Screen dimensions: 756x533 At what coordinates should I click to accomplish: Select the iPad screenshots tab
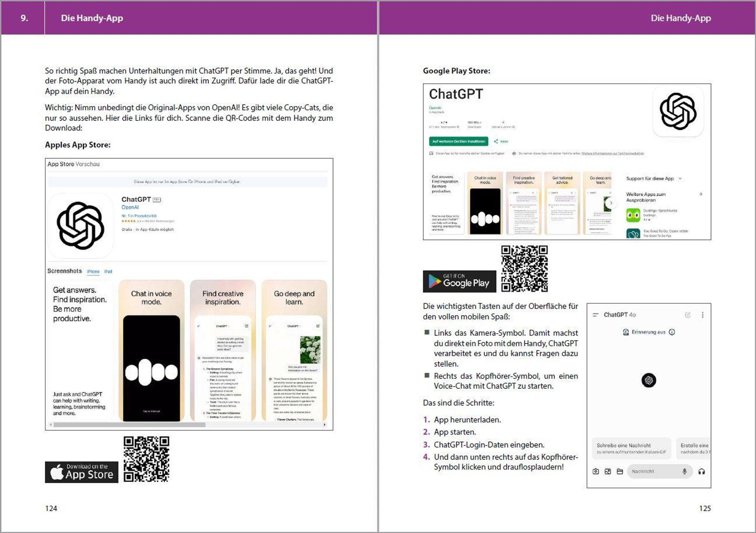click(x=108, y=272)
